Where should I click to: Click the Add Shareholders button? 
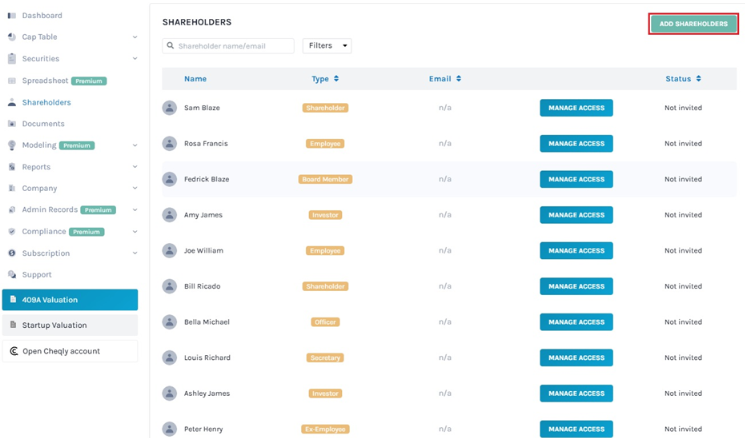693,24
